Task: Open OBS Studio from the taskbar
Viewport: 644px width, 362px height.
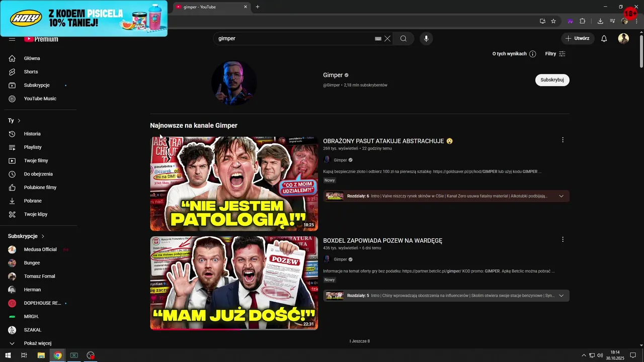Action: [x=91, y=355]
